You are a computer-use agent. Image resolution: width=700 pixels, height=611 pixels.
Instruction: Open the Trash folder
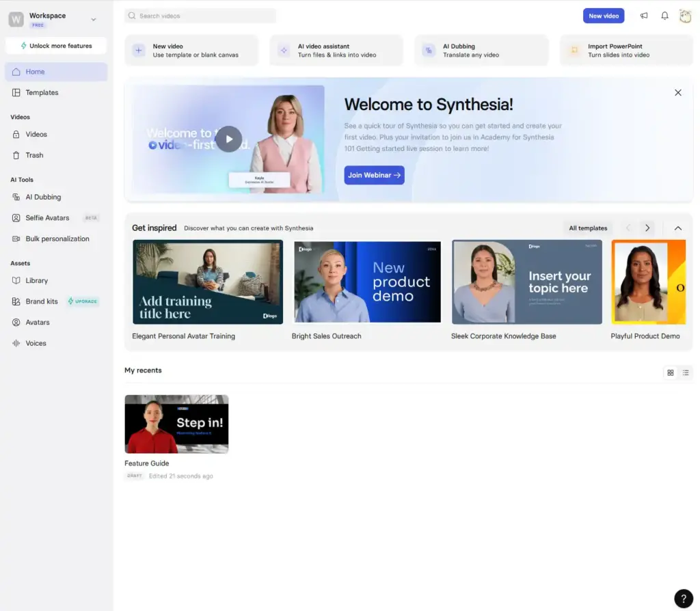(x=56, y=155)
